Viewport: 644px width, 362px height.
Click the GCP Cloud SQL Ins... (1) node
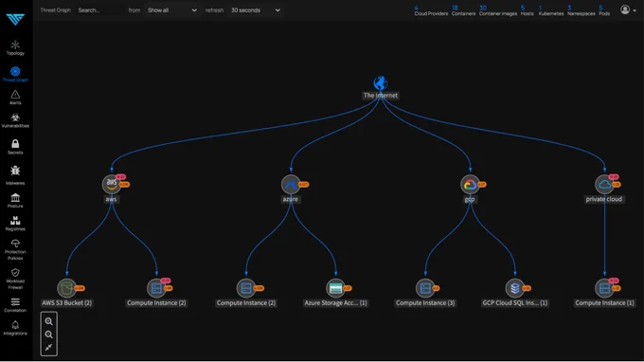tap(514, 288)
